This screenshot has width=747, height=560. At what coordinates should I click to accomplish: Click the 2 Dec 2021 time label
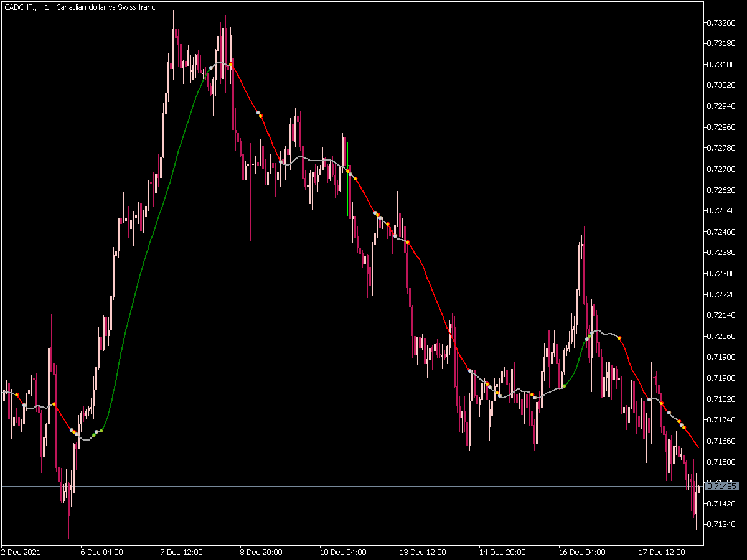click(21, 552)
